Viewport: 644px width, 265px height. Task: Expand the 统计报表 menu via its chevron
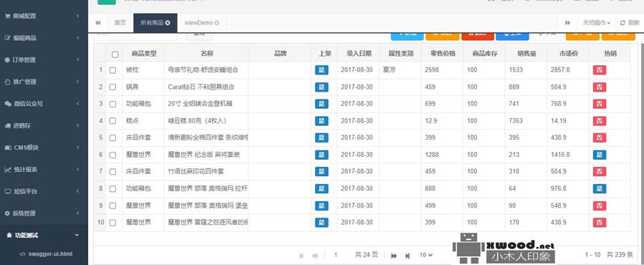[x=77, y=169]
